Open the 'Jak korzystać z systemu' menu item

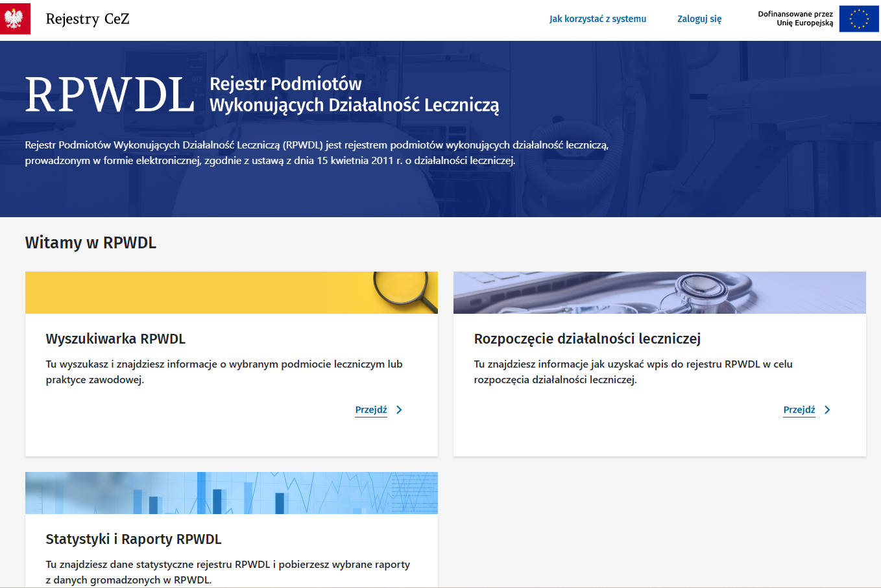coord(597,19)
